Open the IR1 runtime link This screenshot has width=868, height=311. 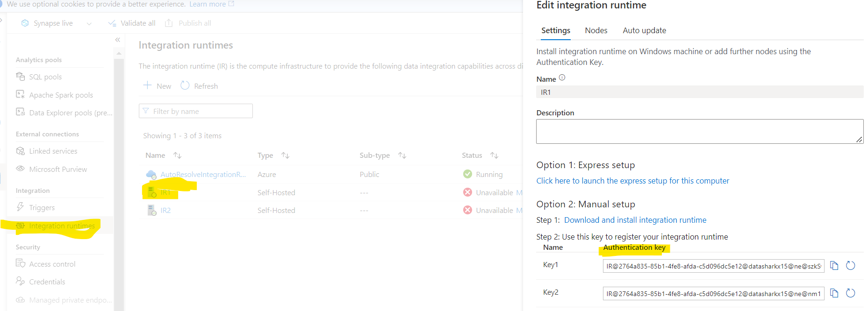(165, 192)
